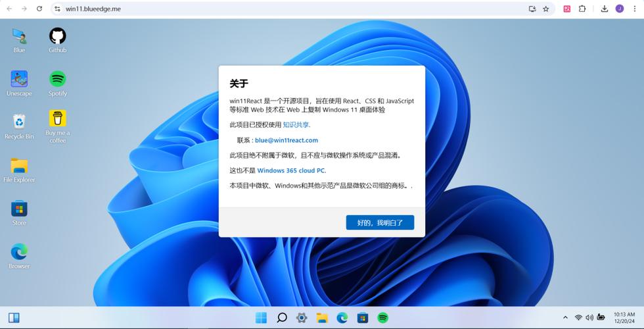Open the widgets panel in taskbar
This screenshot has width=644, height=329.
tap(14, 317)
